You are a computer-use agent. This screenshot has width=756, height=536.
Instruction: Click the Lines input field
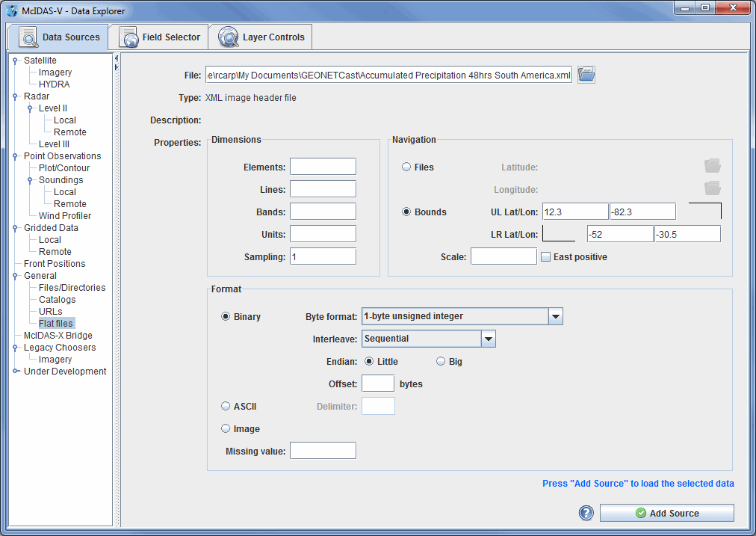click(x=323, y=189)
